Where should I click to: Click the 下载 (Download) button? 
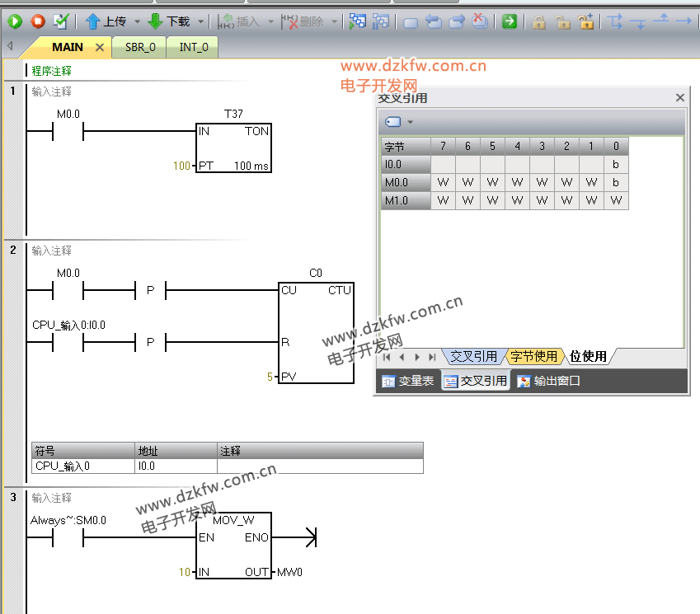pos(169,21)
